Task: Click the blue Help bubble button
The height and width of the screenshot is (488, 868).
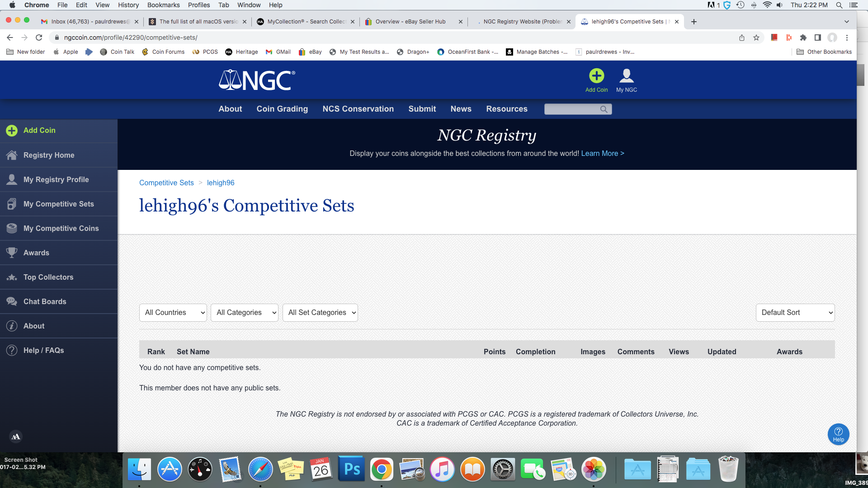Action: (838, 434)
